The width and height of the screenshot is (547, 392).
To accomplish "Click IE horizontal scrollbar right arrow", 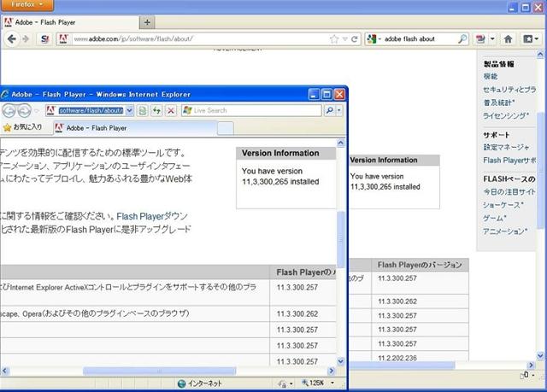I will (332, 371).
